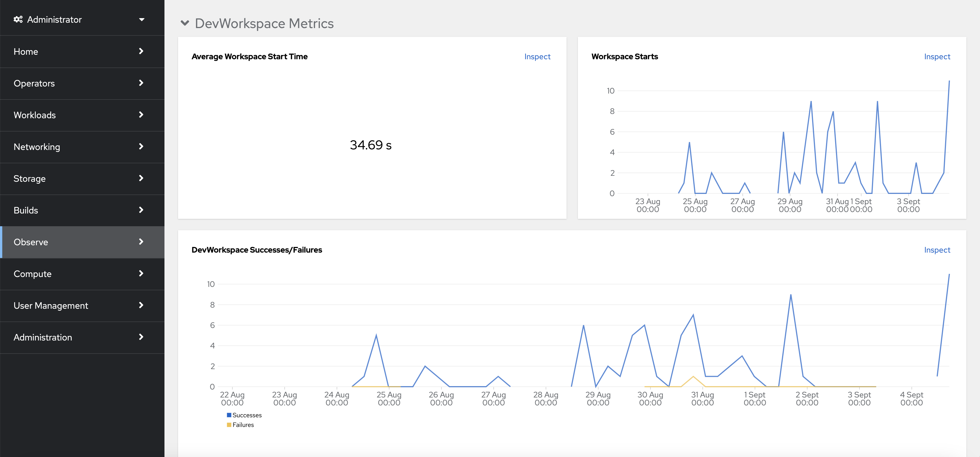Screen dimensions: 980x457
Task: Open the Administrator perspective dropdown caret
Action: pos(141,19)
